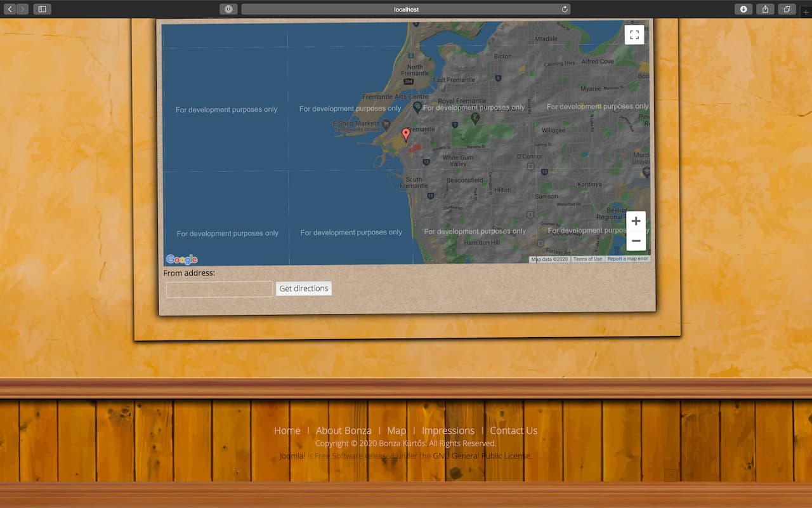Show Safari downloads
812x508 pixels.
(743, 9)
